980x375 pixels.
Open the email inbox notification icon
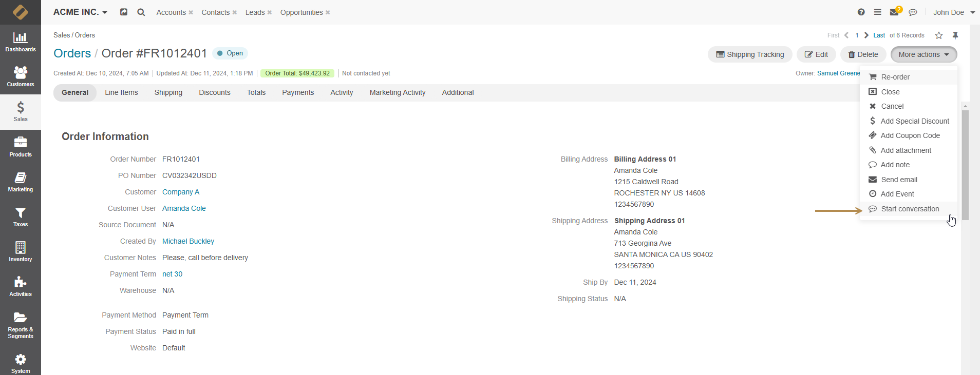[x=895, y=12]
